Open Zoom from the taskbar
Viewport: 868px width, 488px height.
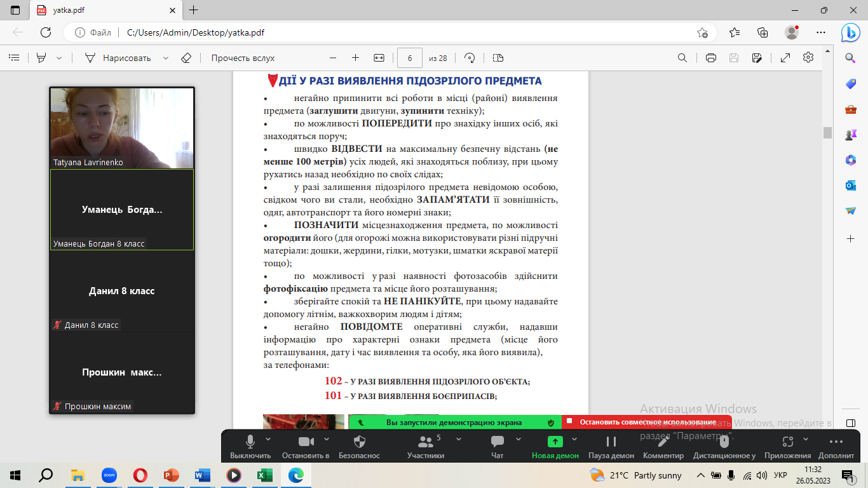coord(109,475)
